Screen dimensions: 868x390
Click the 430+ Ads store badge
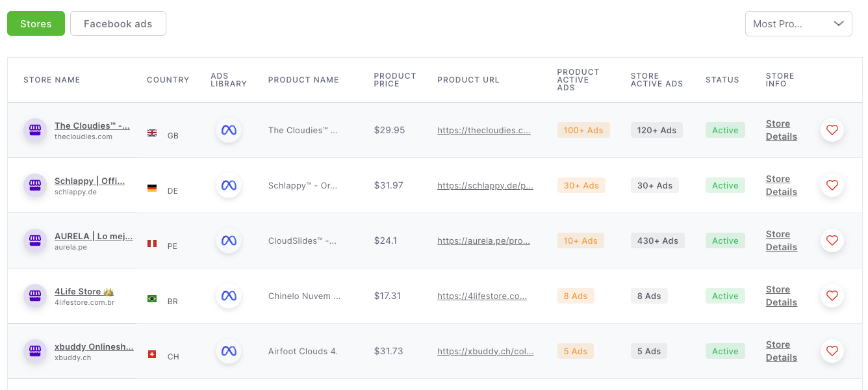click(657, 240)
